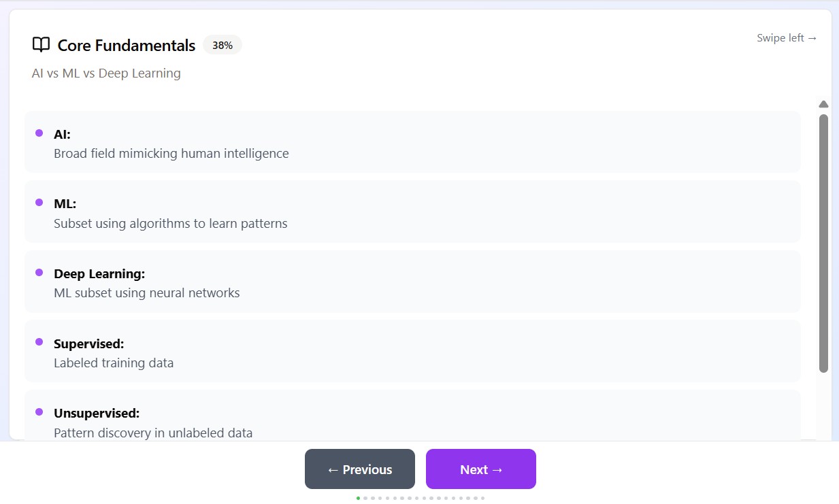The height and width of the screenshot is (504, 839).
Task: Select the ML definition card
Action: (412, 212)
